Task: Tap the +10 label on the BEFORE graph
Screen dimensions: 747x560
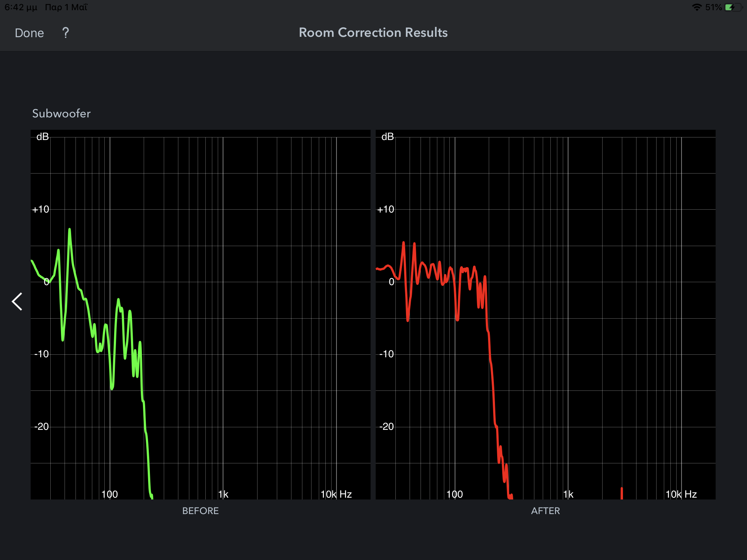Action: tap(40, 209)
